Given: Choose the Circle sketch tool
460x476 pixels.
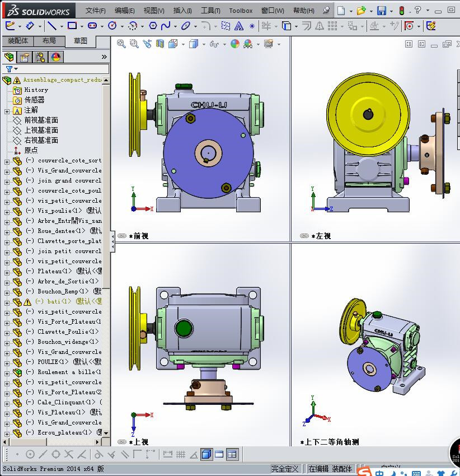Looking at the screenshot, I should [x=112, y=26].
